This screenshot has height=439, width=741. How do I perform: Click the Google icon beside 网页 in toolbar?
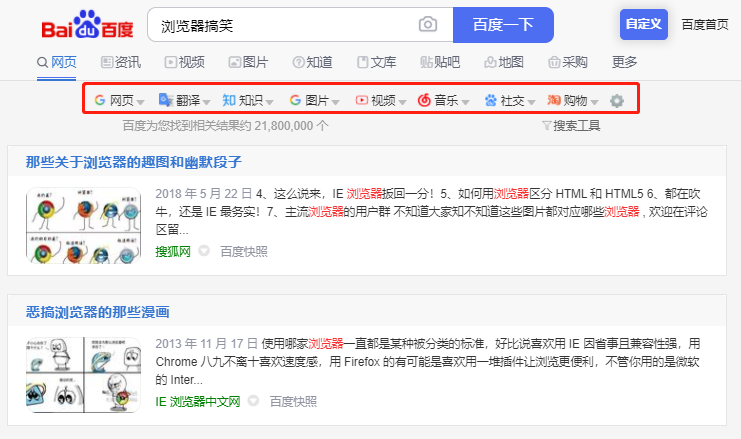(100, 100)
